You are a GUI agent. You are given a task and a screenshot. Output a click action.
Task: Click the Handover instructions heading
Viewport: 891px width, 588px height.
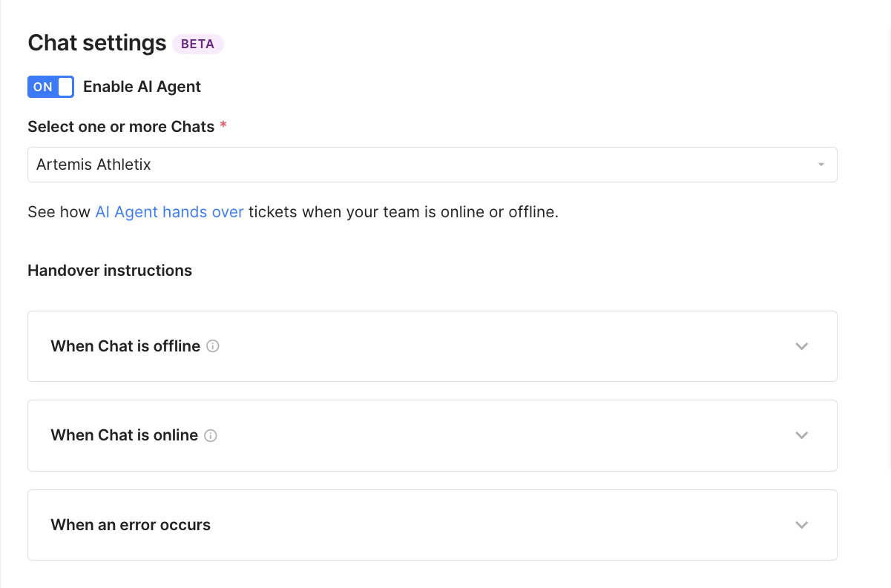[110, 271]
